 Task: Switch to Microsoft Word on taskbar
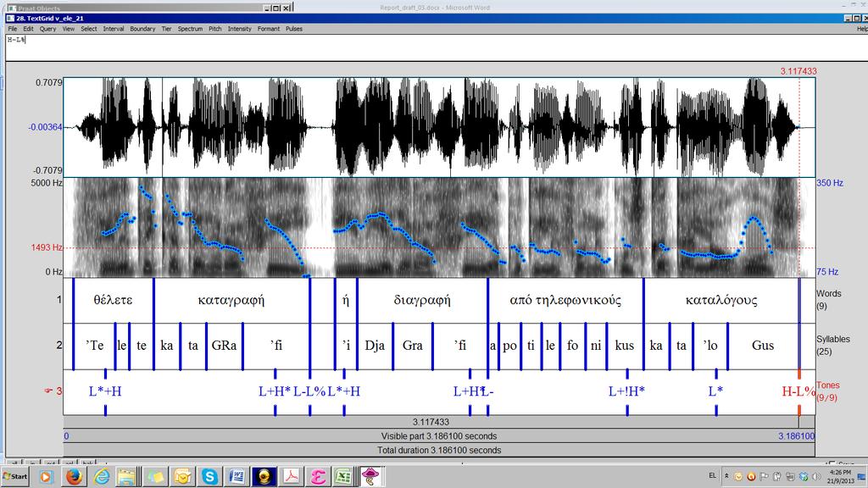point(237,476)
